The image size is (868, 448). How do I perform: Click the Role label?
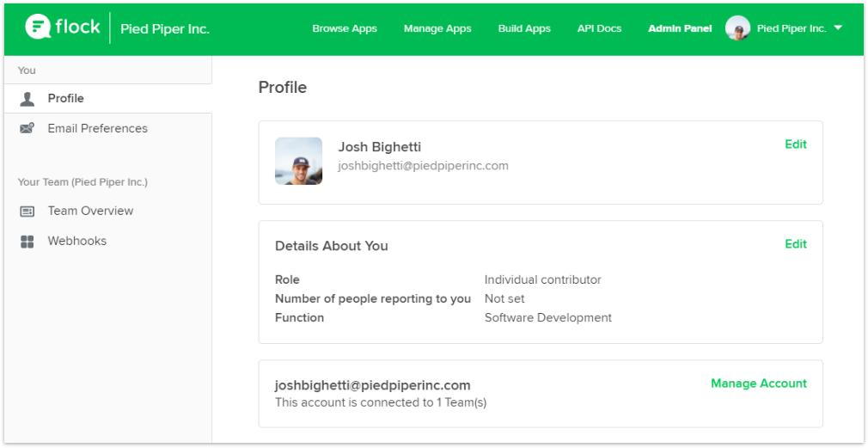click(287, 280)
